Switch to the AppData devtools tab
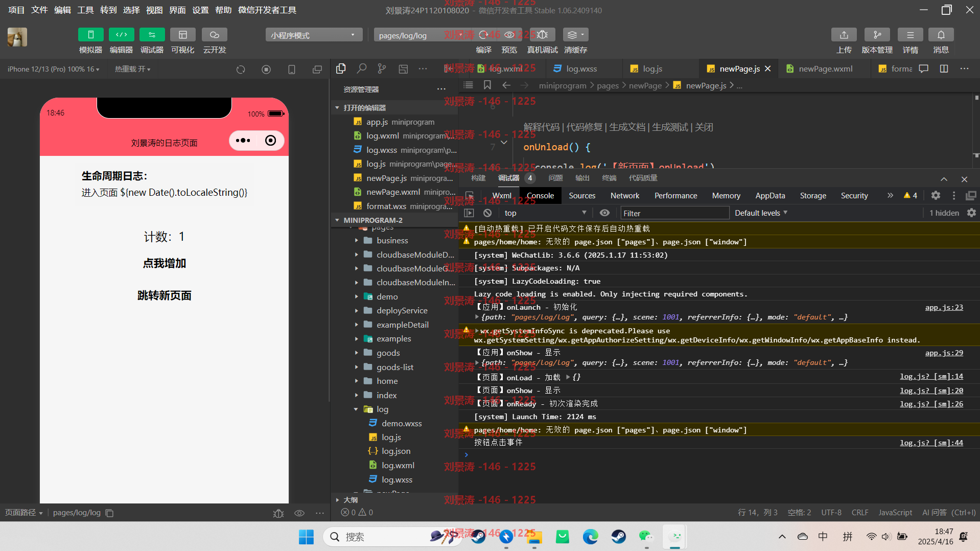 [x=770, y=196]
